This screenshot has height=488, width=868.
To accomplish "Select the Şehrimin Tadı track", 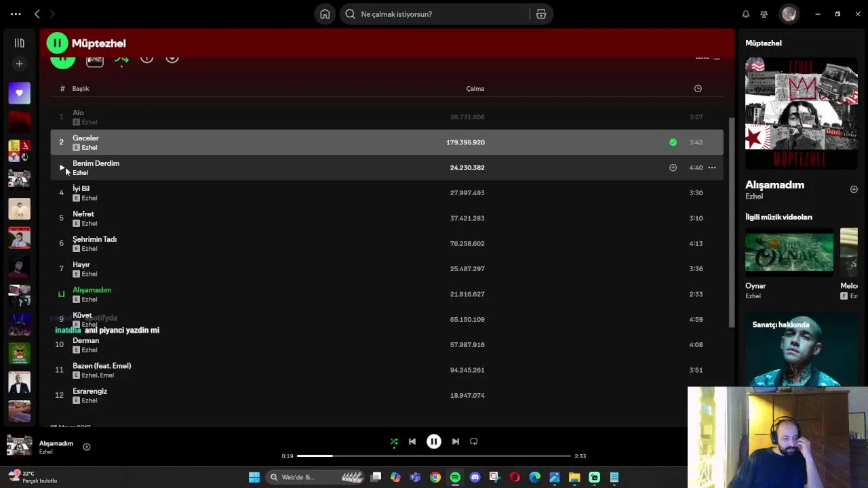I will [x=387, y=243].
